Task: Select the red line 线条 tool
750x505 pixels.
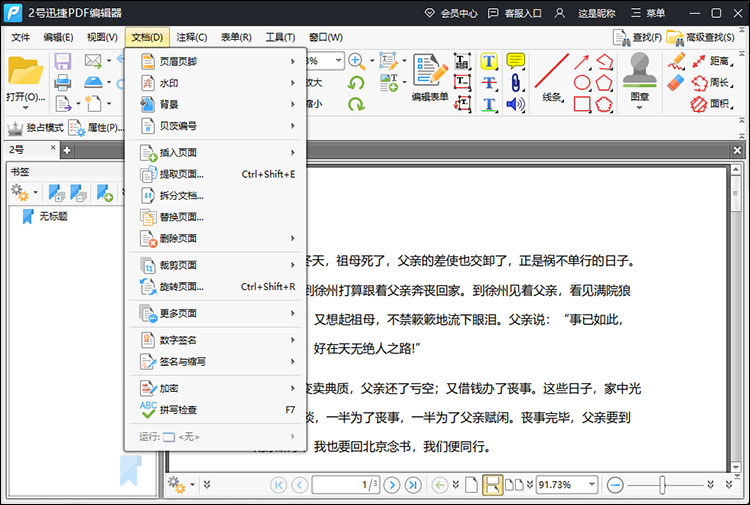Action: coord(551,77)
